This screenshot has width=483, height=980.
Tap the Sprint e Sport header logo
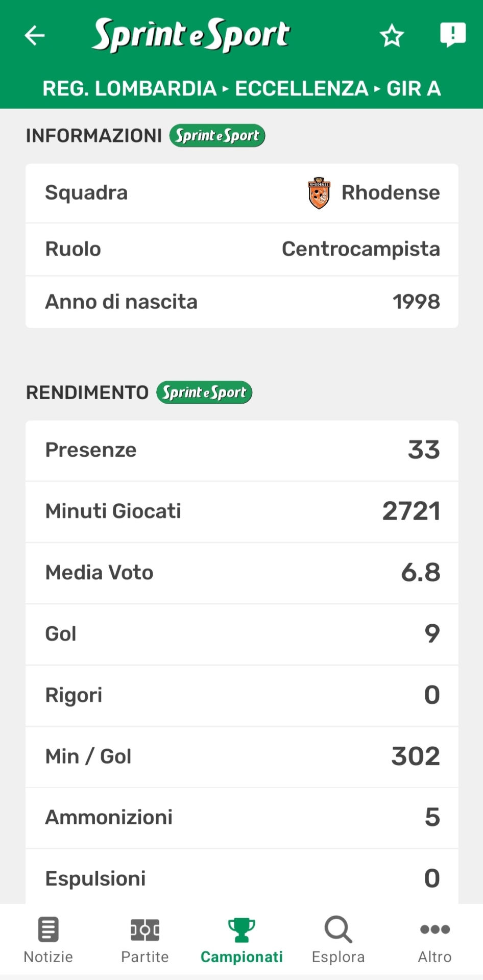click(x=191, y=35)
